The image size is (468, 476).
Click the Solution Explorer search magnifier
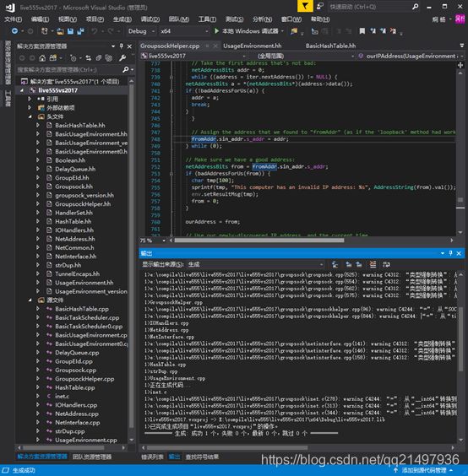[125, 69]
